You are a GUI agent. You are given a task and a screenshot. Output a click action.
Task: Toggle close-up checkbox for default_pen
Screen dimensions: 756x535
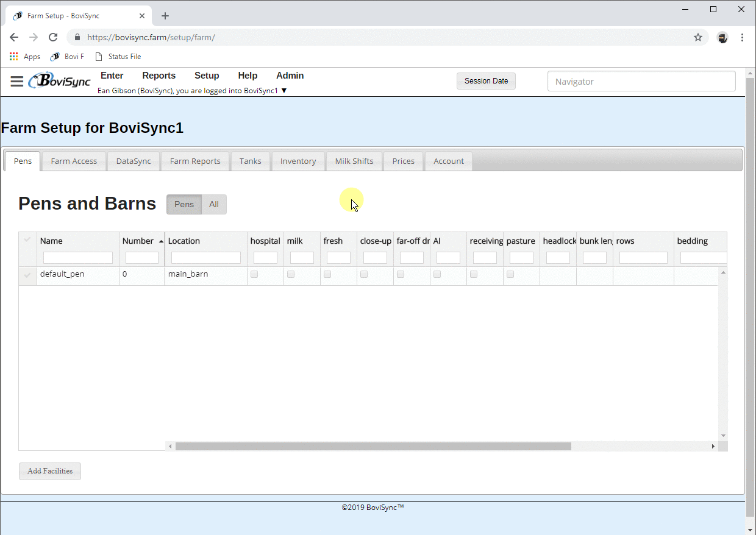[x=364, y=274]
